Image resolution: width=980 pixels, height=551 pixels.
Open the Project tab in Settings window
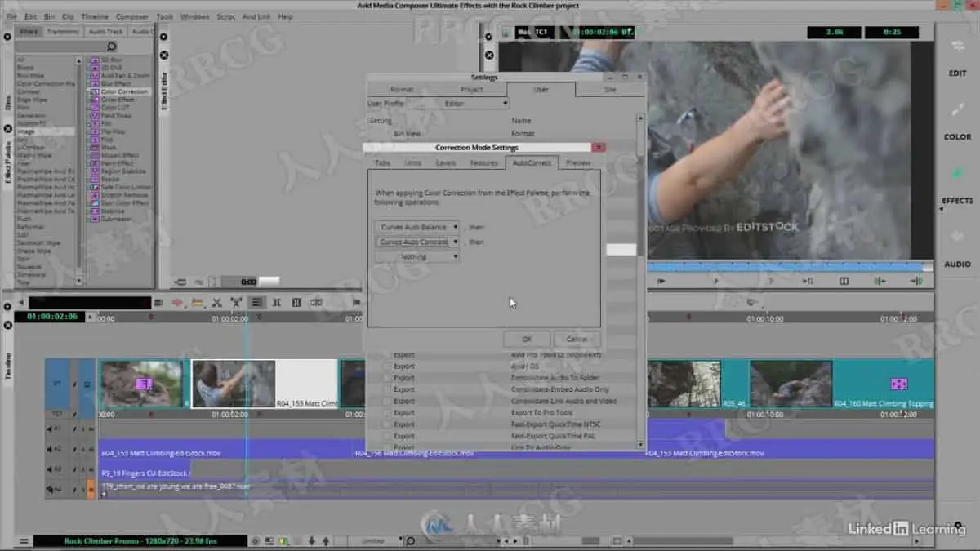[x=471, y=90]
